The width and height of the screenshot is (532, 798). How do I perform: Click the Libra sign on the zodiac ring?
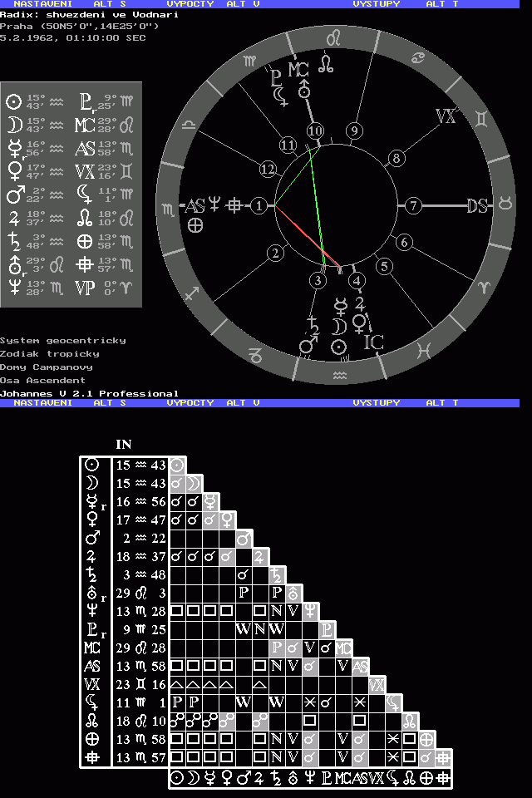190,123
